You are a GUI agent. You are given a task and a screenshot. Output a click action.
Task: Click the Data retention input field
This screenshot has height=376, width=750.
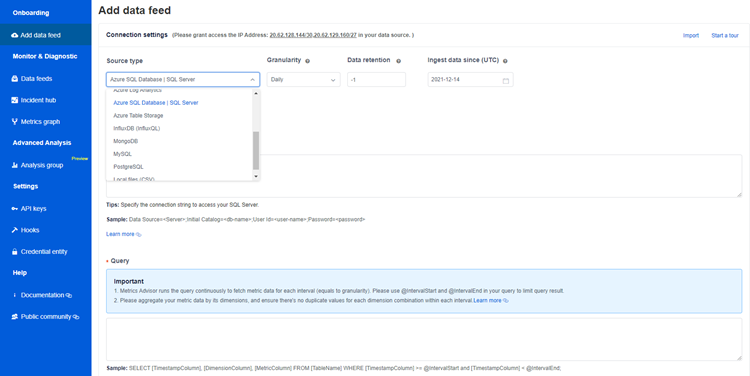pyautogui.click(x=376, y=79)
